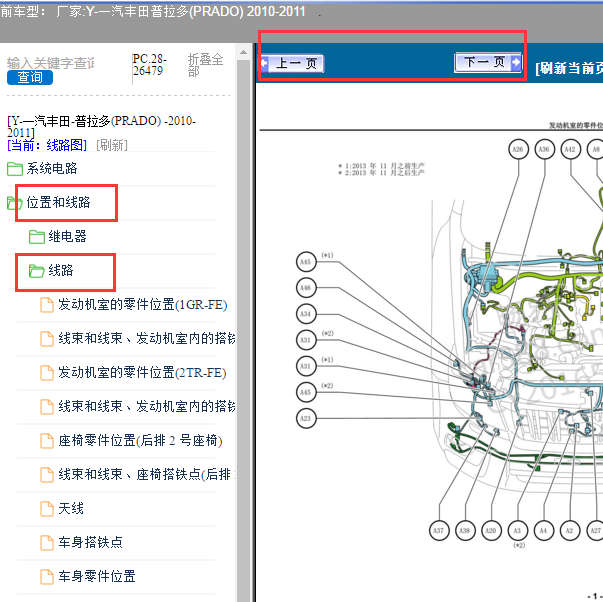Image resolution: width=603 pixels, height=602 pixels.
Task: Click connector label A20 in diagram
Action: 491,531
